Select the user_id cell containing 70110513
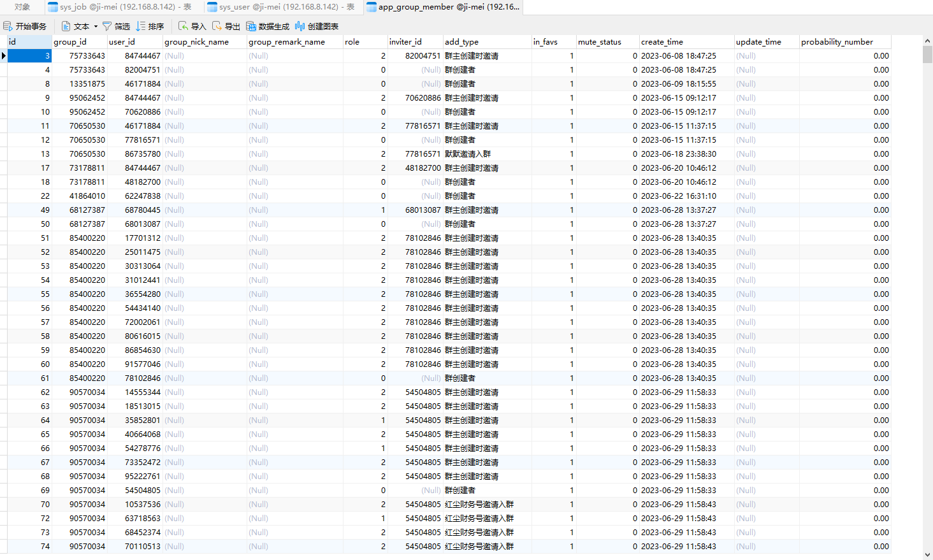Viewport: 933px width, 560px height. tap(134, 547)
